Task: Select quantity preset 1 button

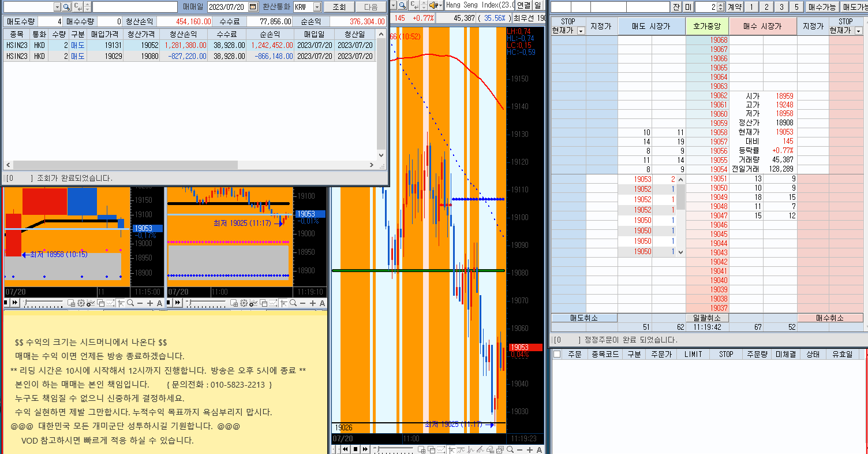Action: coord(751,6)
